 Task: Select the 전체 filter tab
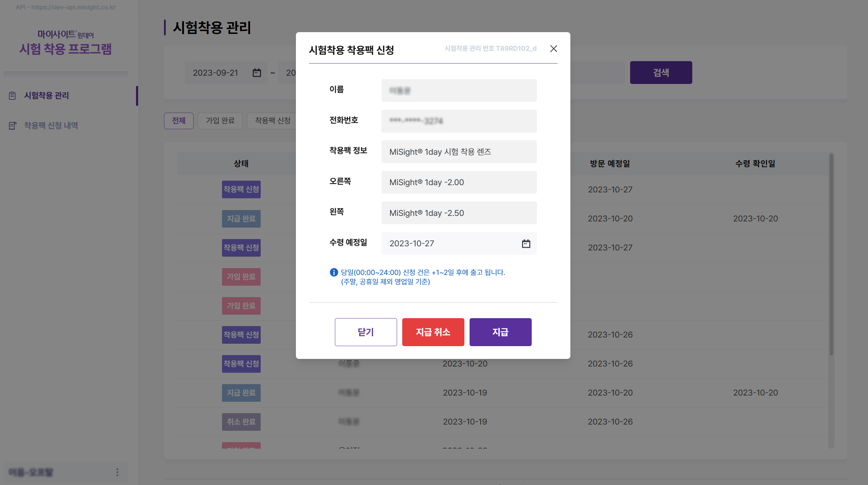(179, 121)
